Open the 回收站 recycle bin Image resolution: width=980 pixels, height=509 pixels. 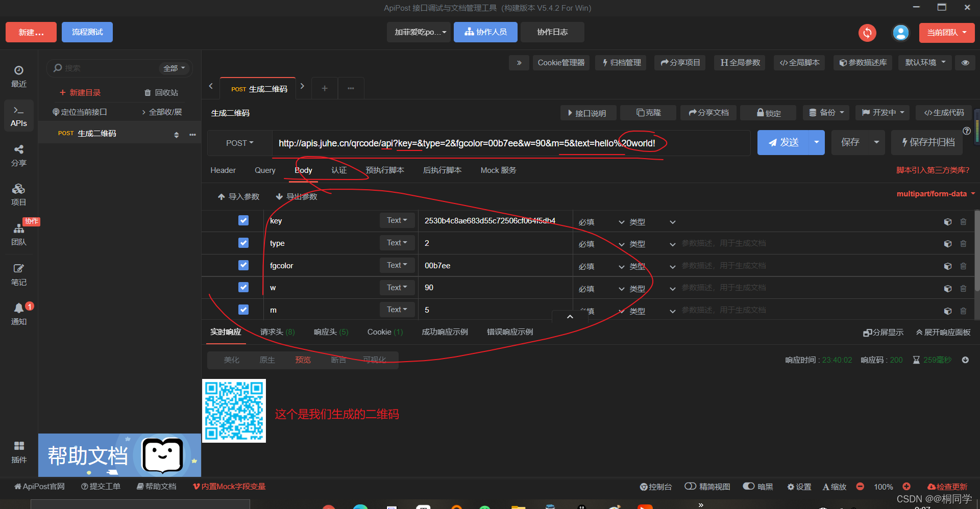[161, 92]
